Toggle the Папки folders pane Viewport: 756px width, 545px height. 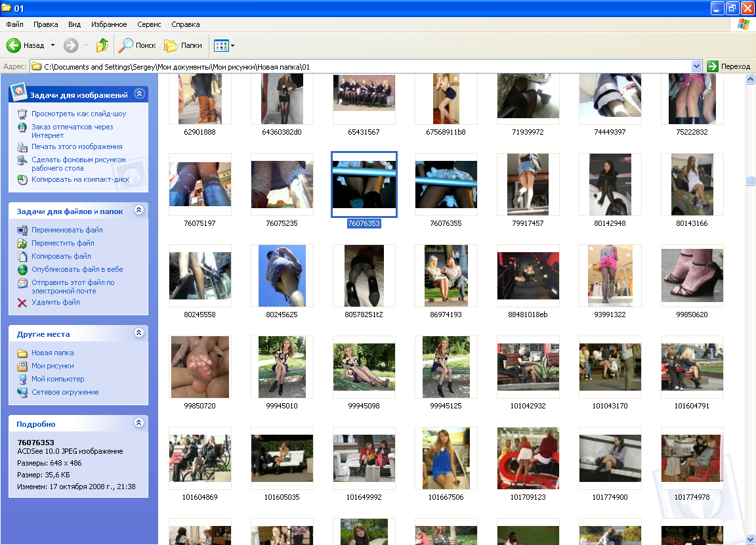pos(183,45)
